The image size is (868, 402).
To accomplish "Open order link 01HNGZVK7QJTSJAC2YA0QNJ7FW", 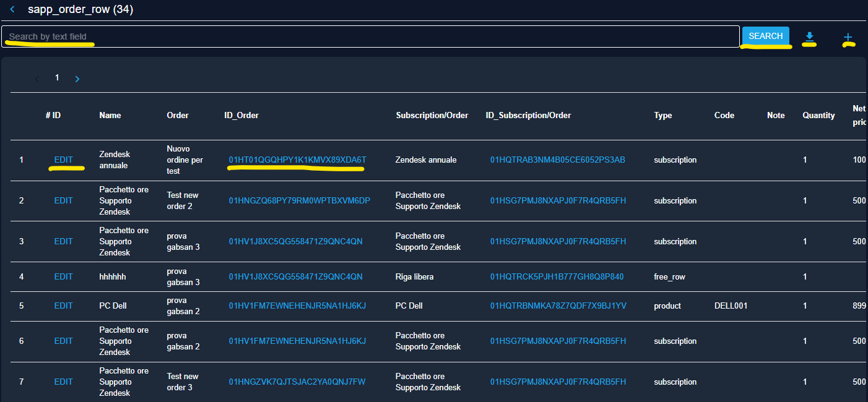I will [297, 382].
